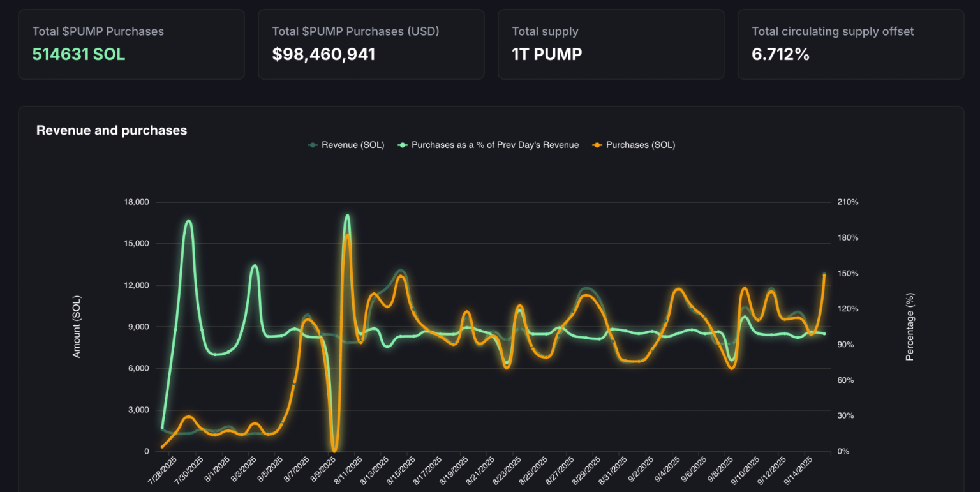Click the 6.712% circulating supply offset value
Image resolution: width=980 pixels, height=492 pixels.
coord(780,54)
